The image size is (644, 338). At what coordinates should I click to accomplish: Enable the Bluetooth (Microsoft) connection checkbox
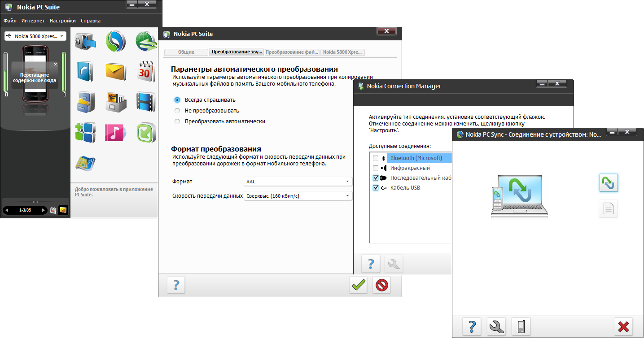pyautogui.click(x=375, y=158)
